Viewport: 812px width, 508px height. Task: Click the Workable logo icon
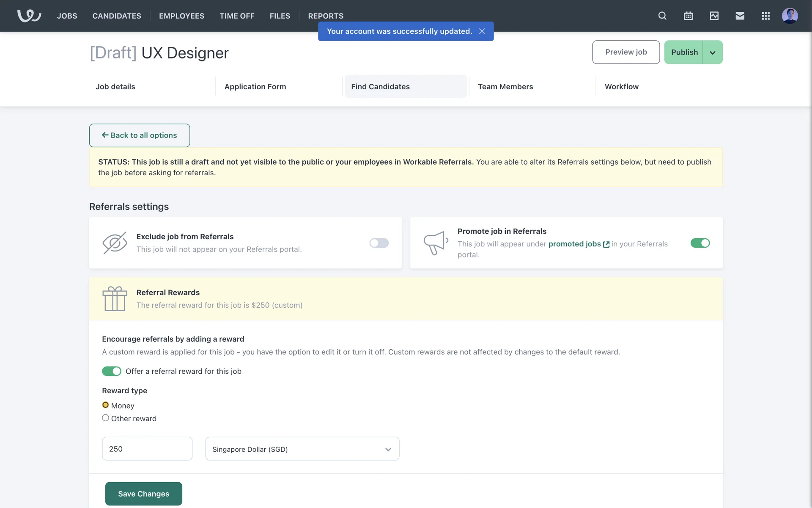point(29,16)
